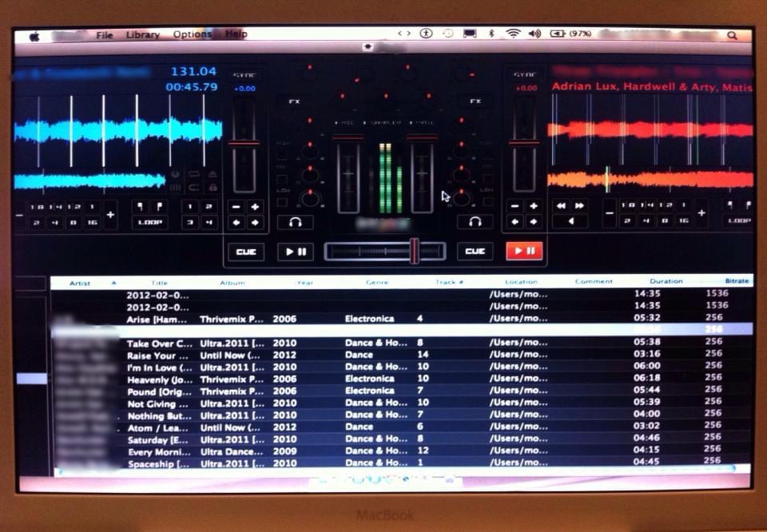Click rewind icon on right deck
Screen dimensions: 767x532
561,206
